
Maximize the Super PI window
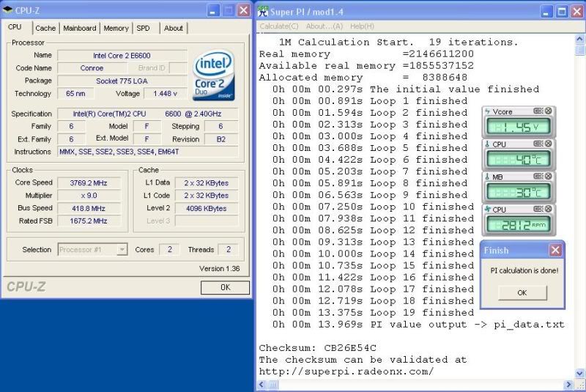coord(562,12)
